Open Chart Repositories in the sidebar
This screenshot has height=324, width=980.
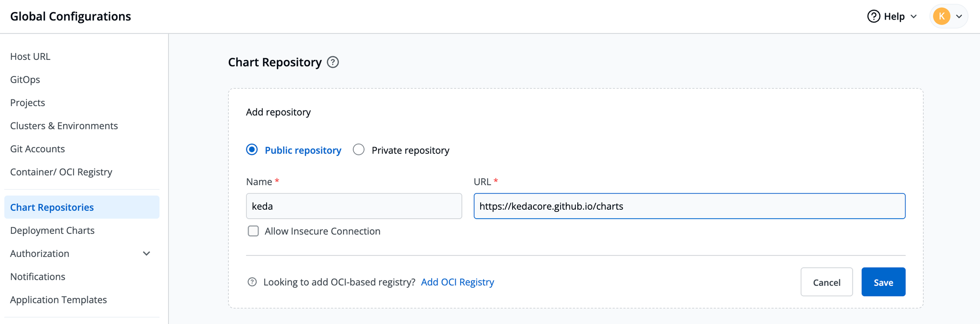coord(82,207)
